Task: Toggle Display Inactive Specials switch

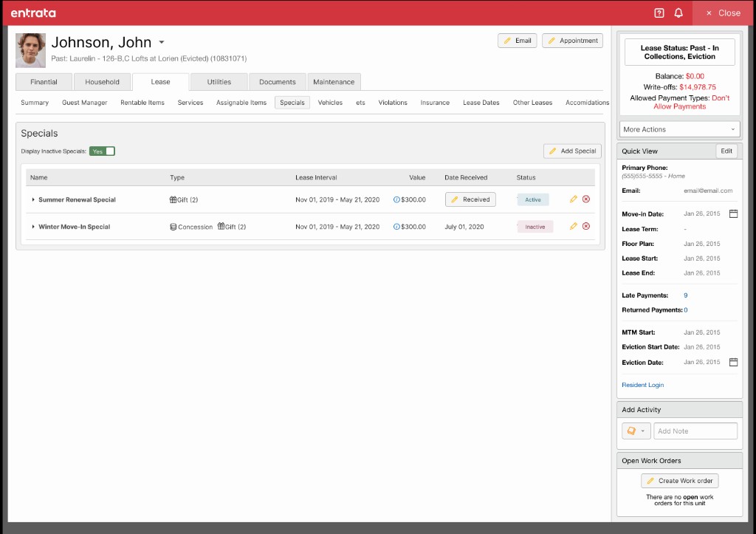Action: 102,151
